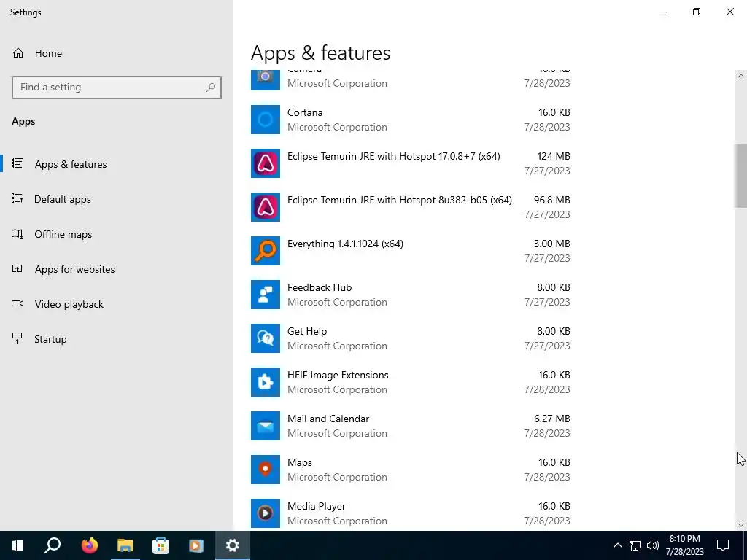747x560 pixels.
Task: Click the network icon in system tray
Action: (635, 545)
